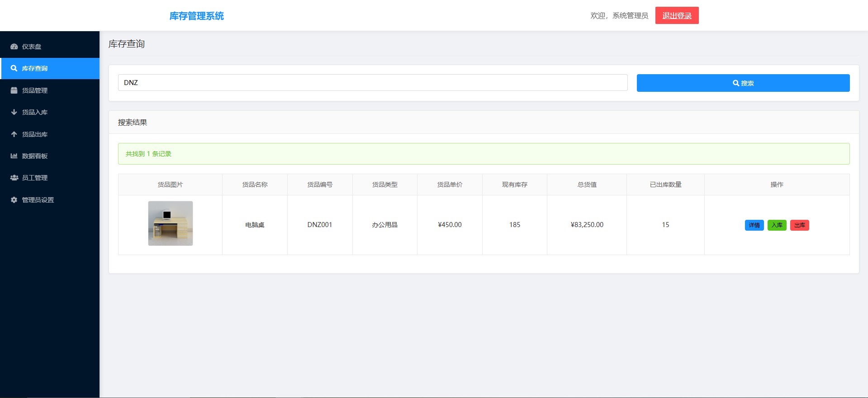
Task: Click the product name 电脑桌
Action: pos(255,225)
